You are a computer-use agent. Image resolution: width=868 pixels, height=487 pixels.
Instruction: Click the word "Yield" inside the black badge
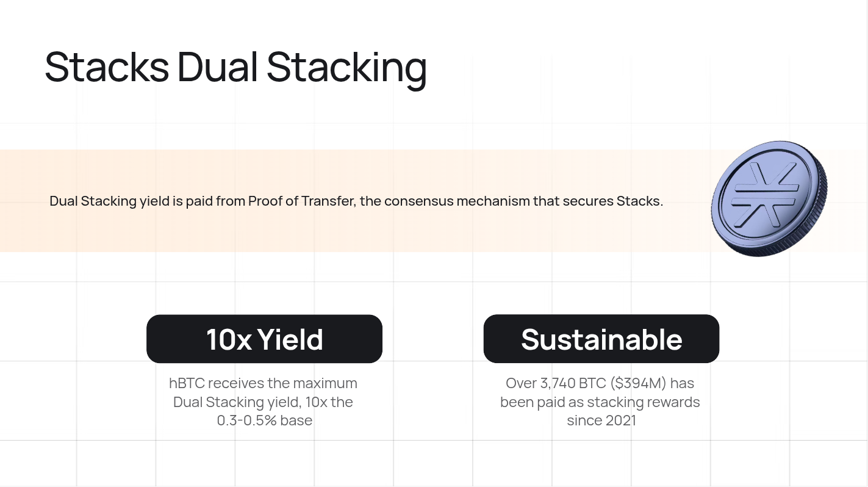coord(290,339)
